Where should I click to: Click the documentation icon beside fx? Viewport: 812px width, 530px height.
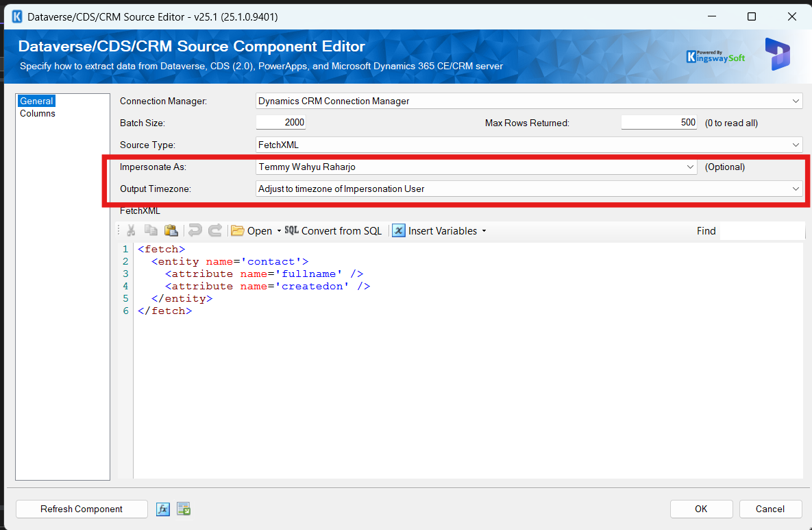coord(184,509)
